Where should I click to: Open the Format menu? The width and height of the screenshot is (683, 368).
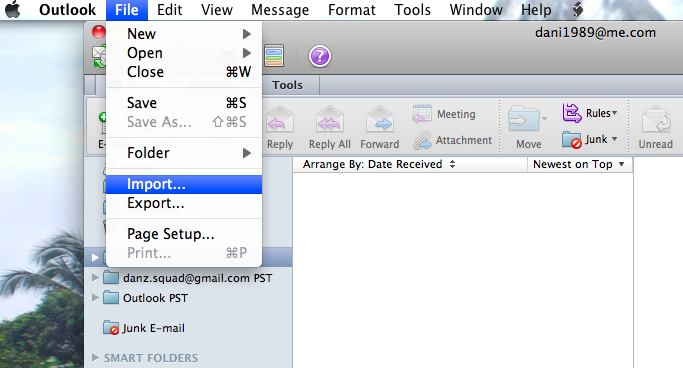click(x=352, y=10)
